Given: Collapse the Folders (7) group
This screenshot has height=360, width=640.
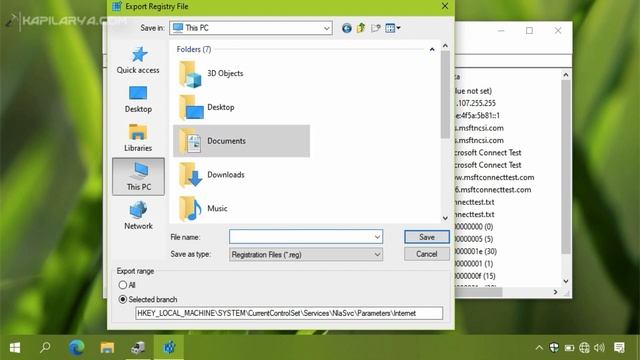Looking at the screenshot, I should pyautogui.click(x=432, y=49).
